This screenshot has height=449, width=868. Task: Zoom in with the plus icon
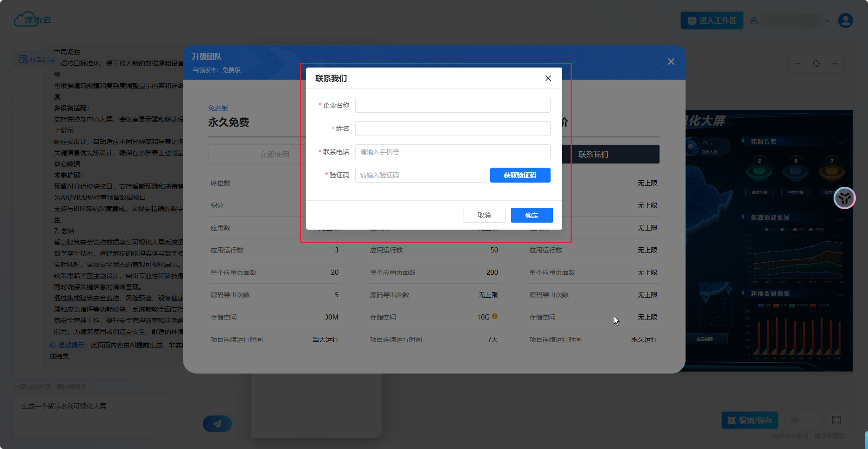(834, 63)
